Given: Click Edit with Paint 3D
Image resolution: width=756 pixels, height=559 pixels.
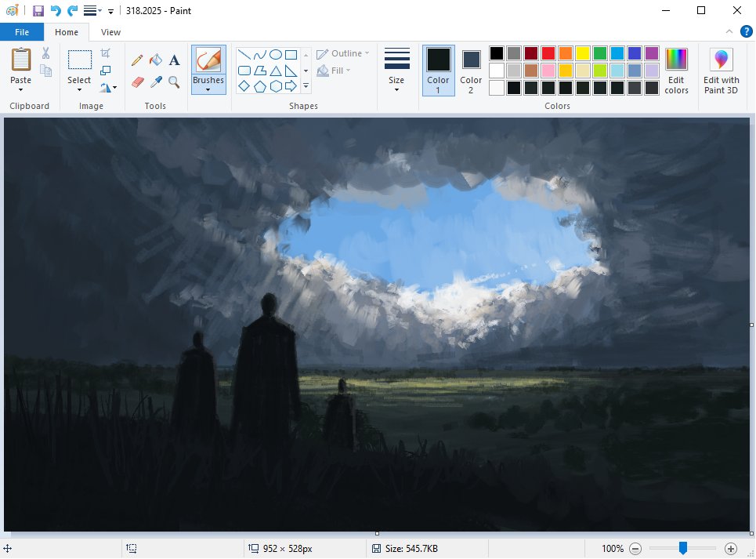Looking at the screenshot, I should pos(721,71).
